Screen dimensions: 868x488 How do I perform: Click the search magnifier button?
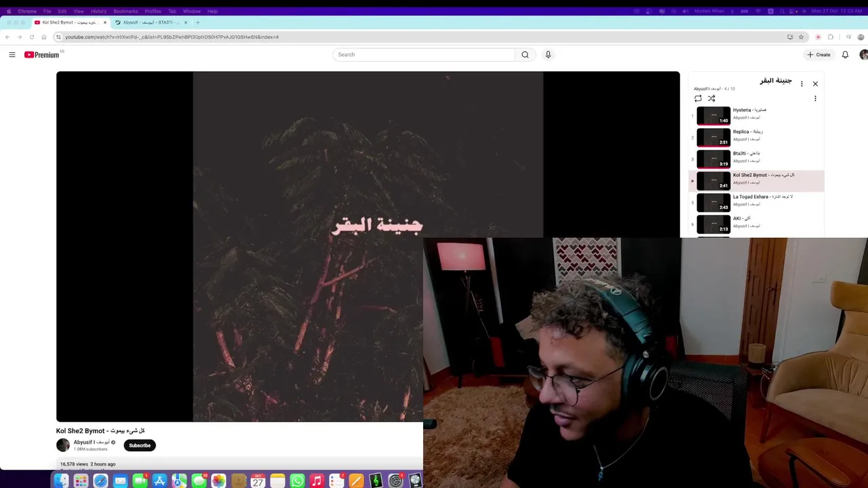click(525, 54)
